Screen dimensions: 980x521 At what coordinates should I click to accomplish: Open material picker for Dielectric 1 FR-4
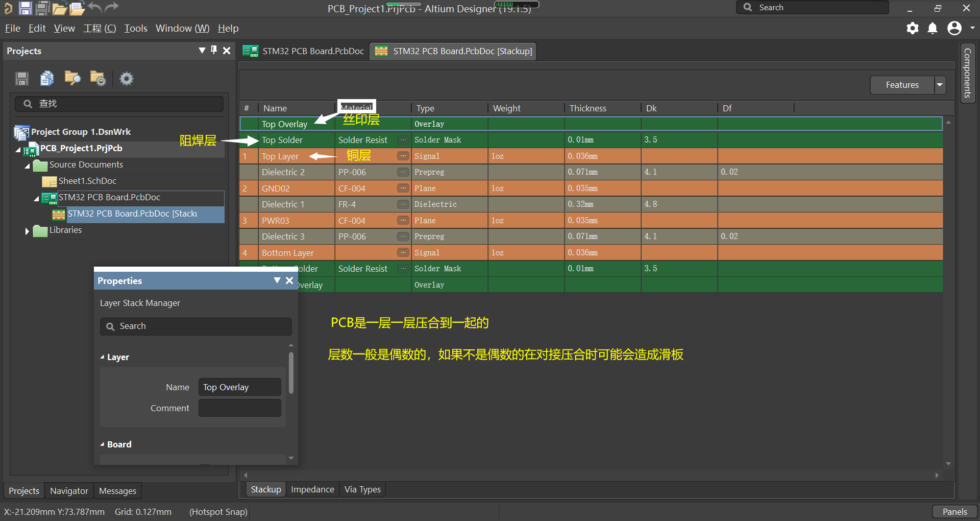point(403,204)
